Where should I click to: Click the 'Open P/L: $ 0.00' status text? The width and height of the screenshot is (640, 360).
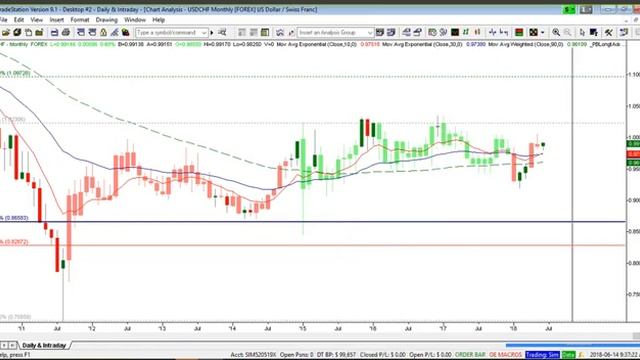click(430, 355)
